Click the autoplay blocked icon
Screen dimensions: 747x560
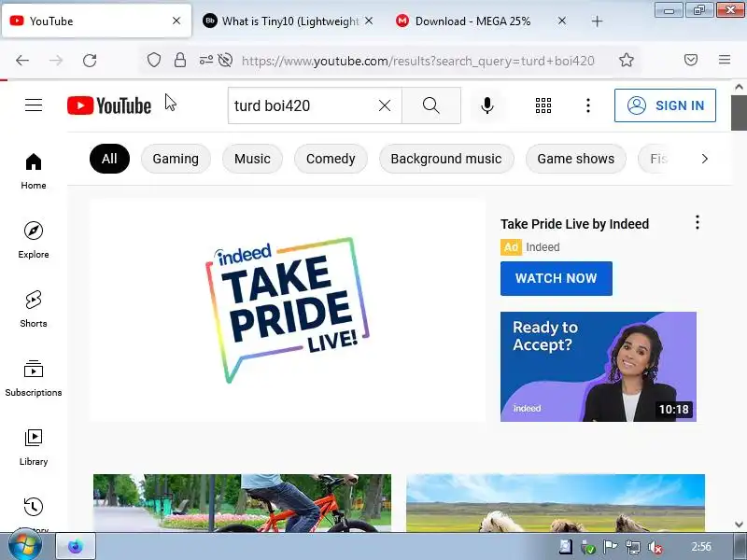225,60
